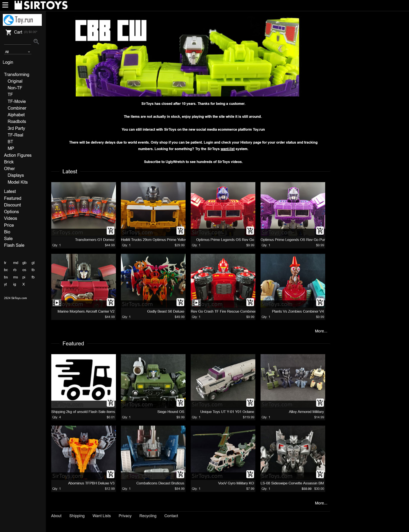The height and width of the screenshot is (532, 409).
Task: Open the Contact footer link
Action: click(171, 516)
